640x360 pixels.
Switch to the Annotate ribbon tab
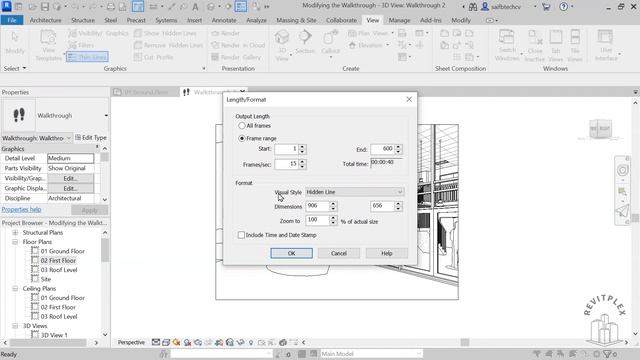[x=224, y=20]
